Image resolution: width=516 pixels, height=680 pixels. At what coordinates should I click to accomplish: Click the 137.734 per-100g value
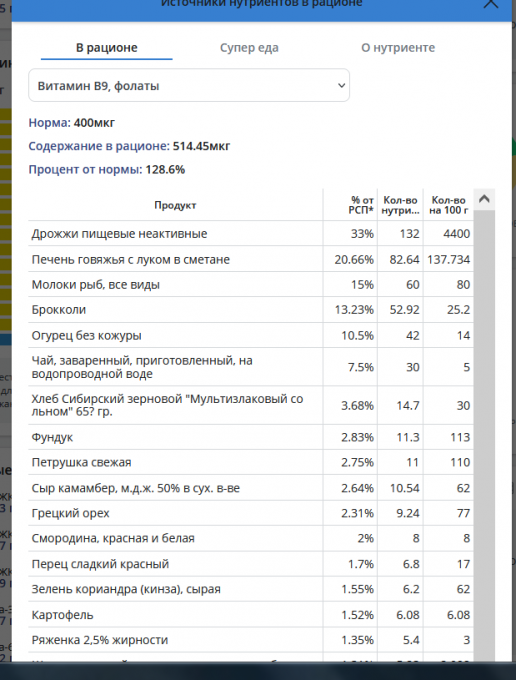448,259
